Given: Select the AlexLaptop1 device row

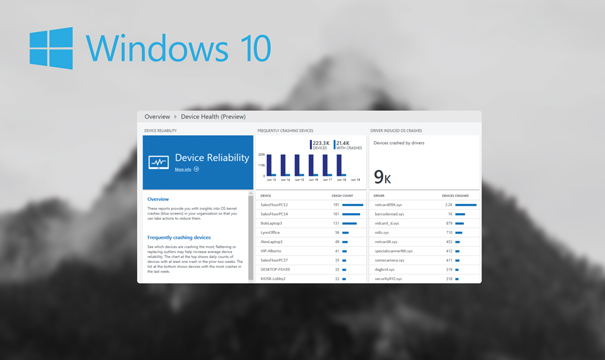Looking at the screenshot, I should (311, 242).
